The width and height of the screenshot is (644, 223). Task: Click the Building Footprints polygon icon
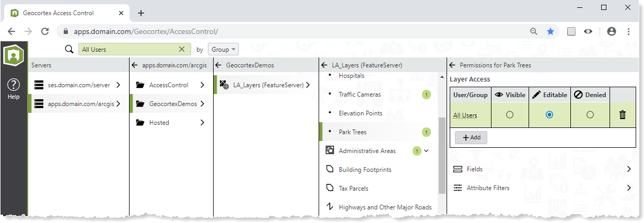tap(330, 170)
